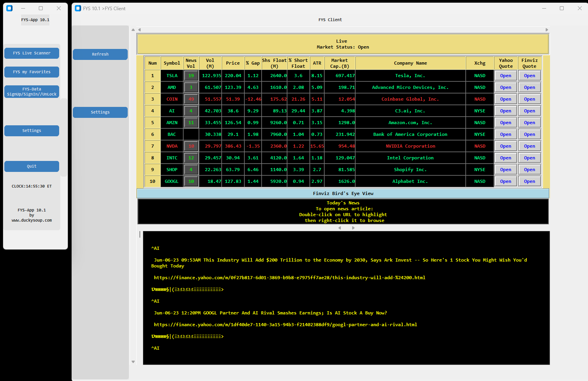
Task: Click the right arrow of top horizontal scrollbar
Action: click(547, 30)
